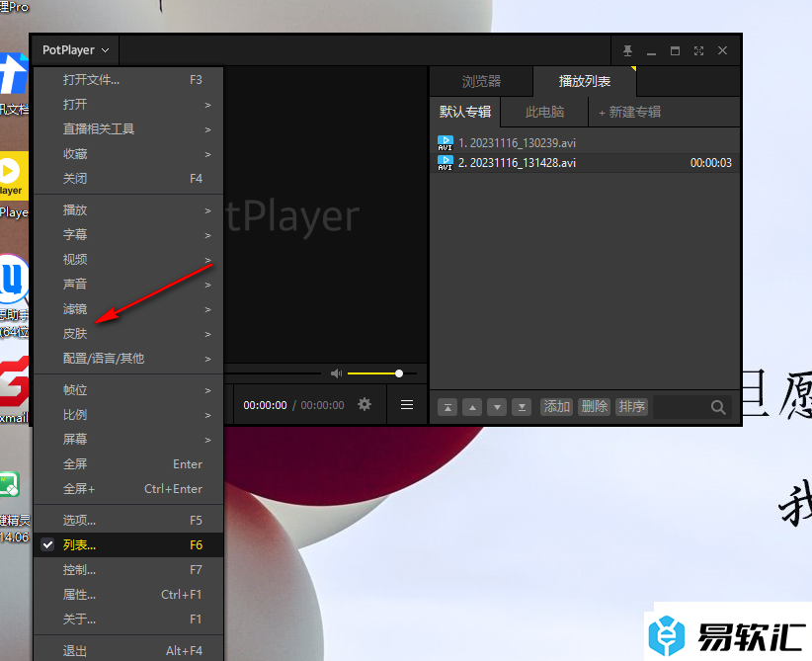812x661 pixels.
Task: Expand the 滤镜 submenu
Action: (x=128, y=309)
